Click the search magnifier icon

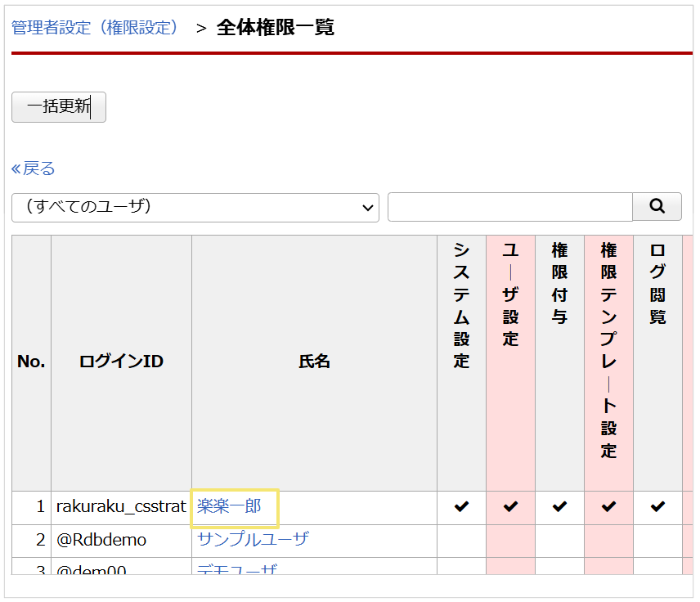(x=657, y=206)
